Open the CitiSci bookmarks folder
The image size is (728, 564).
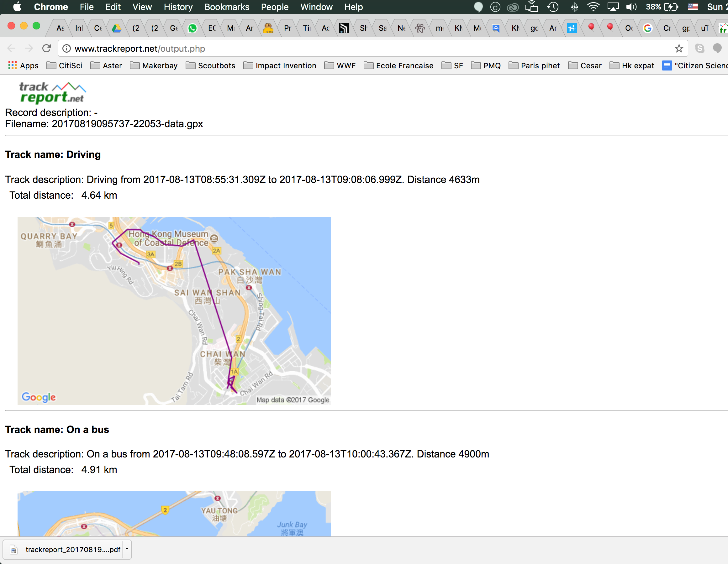pos(65,65)
